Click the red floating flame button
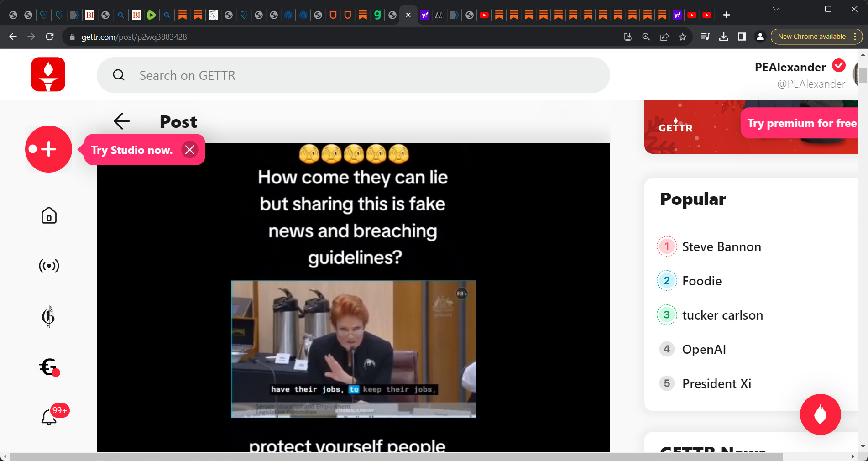This screenshot has width=868, height=461. 820,414
